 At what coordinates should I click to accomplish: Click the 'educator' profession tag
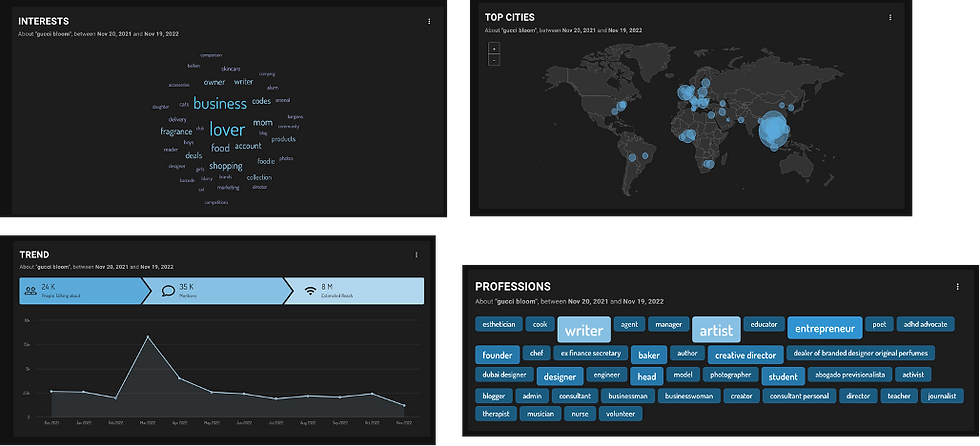[x=764, y=324]
